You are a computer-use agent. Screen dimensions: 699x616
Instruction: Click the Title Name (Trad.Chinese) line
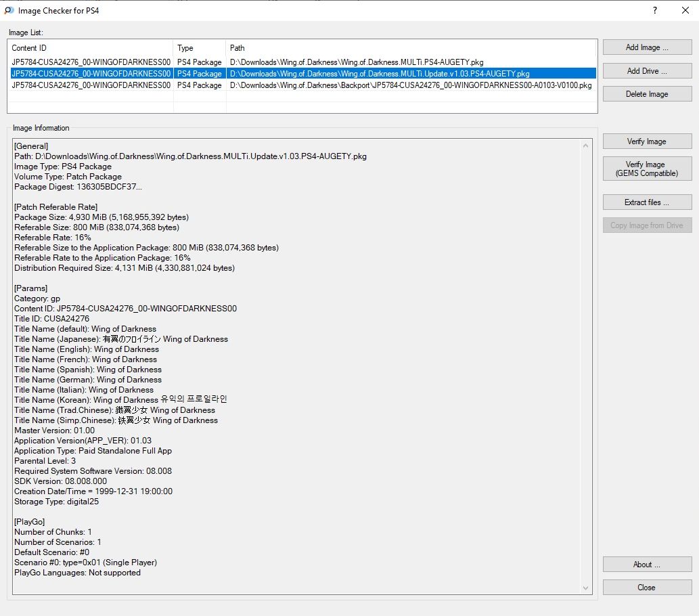114,410
